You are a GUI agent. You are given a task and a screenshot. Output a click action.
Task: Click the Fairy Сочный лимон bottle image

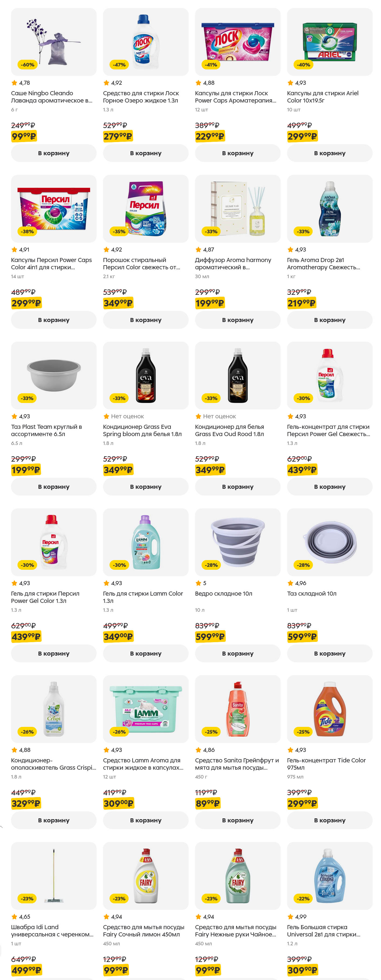coord(145,875)
